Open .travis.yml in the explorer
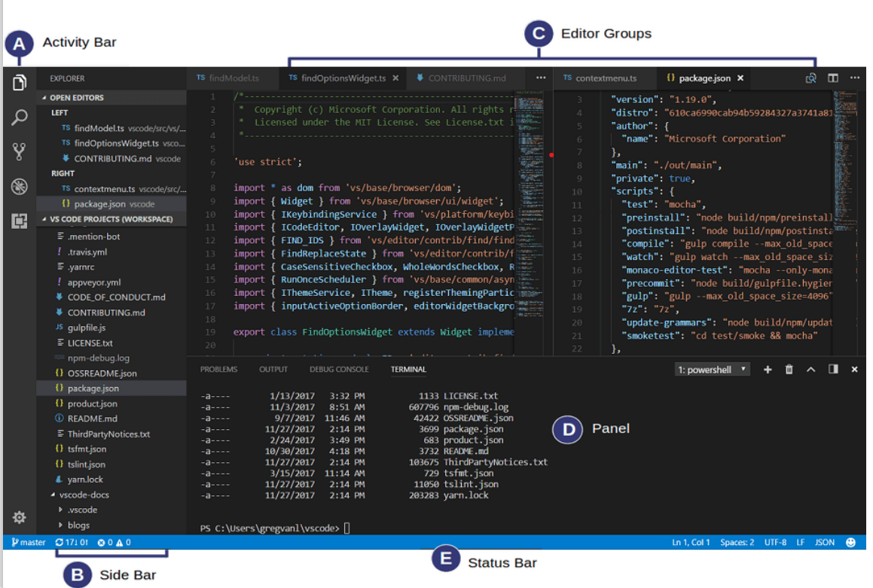Image resolution: width=873 pixels, height=588 pixels. point(111,252)
